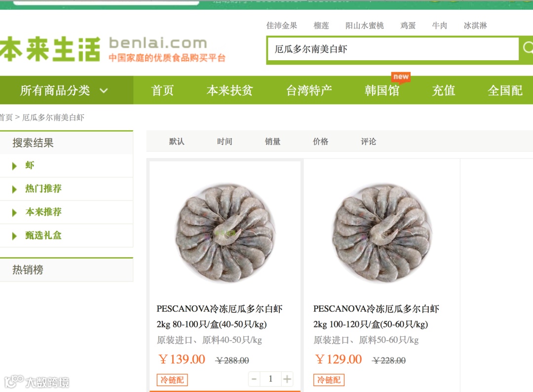Viewport: 533px width, 392px height.
Task: Open the 韩国馆 navigation item
Action: (381, 90)
